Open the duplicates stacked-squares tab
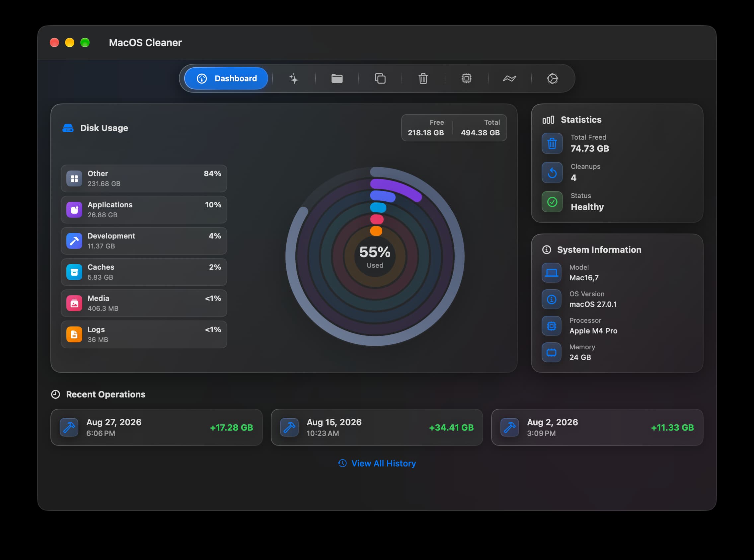The height and width of the screenshot is (560, 754). [x=380, y=78]
